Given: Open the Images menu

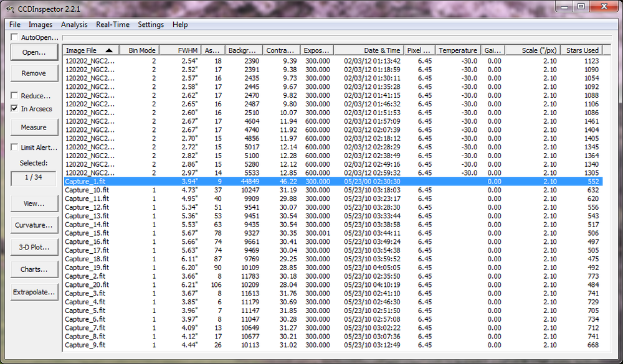Looking at the screenshot, I should click(x=40, y=25).
